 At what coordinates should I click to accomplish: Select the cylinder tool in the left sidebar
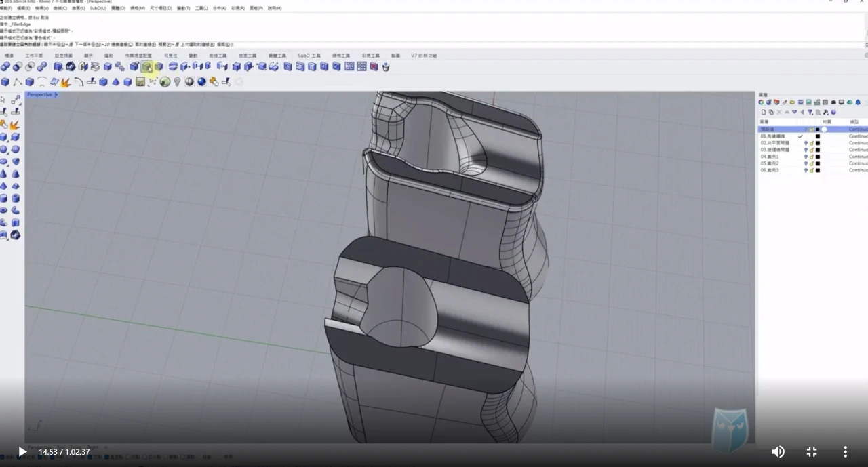point(3,198)
